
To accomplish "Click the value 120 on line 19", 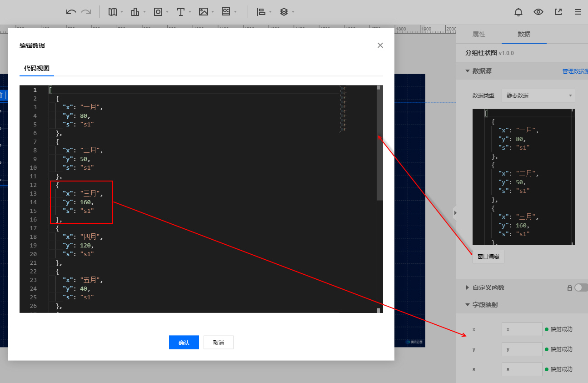I will 85,245.
